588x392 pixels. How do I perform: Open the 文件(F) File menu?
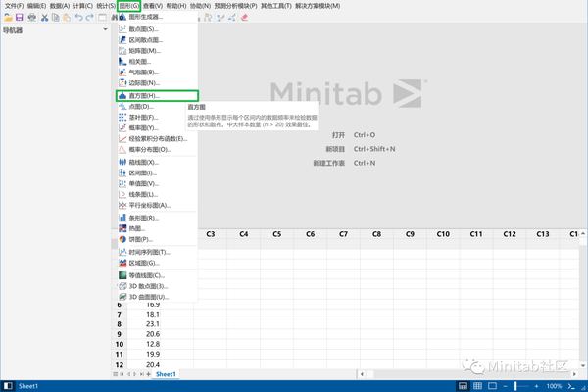[x=14, y=6]
